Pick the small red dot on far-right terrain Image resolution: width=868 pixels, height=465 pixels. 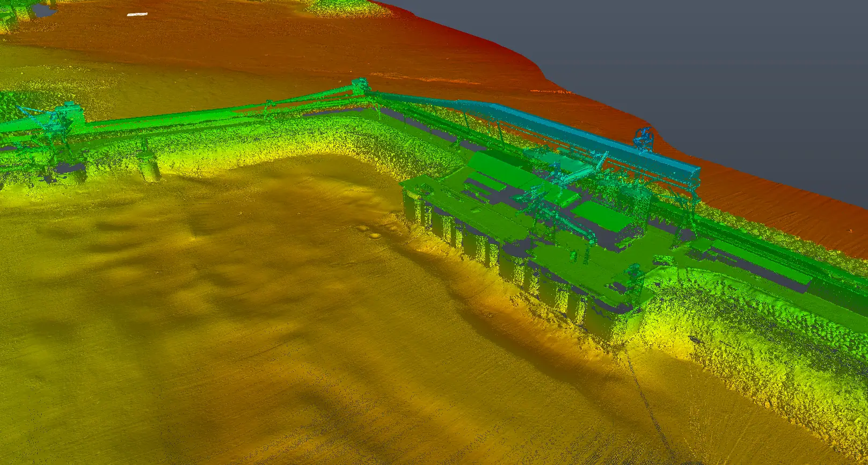(x=851, y=230)
